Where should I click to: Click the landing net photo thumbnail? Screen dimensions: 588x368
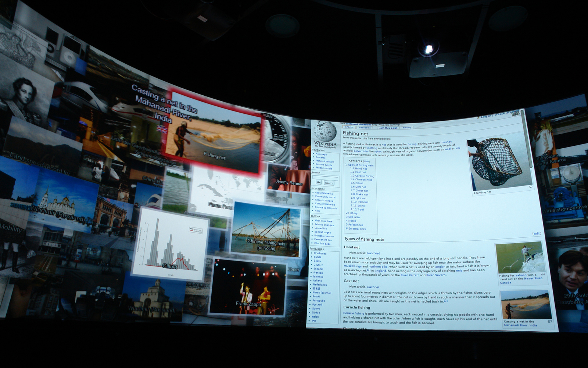pos(499,163)
